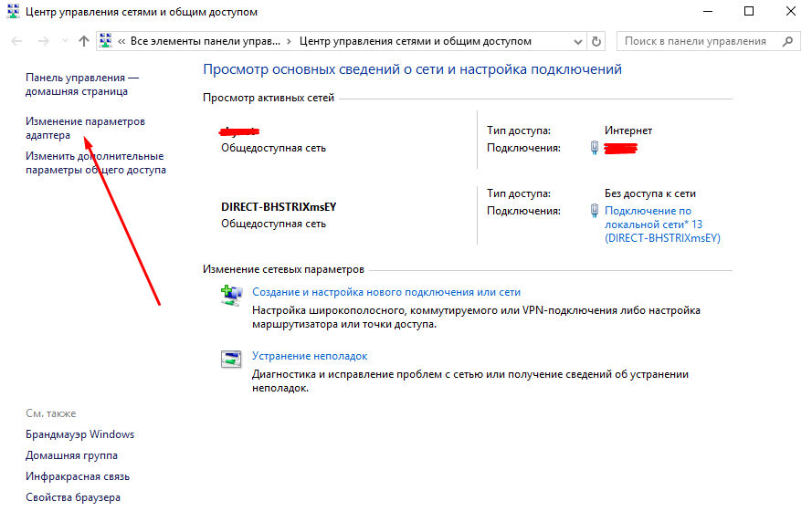Image resolution: width=812 pixels, height=522 pixels.
Task: Go back with the back arrow
Action: (x=16, y=41)
